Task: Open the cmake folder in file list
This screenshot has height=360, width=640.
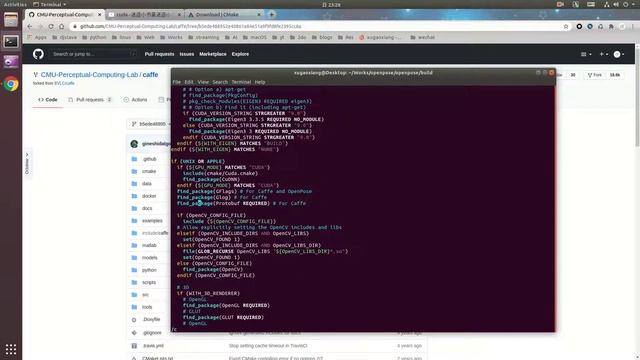Action: pos(149,171)
